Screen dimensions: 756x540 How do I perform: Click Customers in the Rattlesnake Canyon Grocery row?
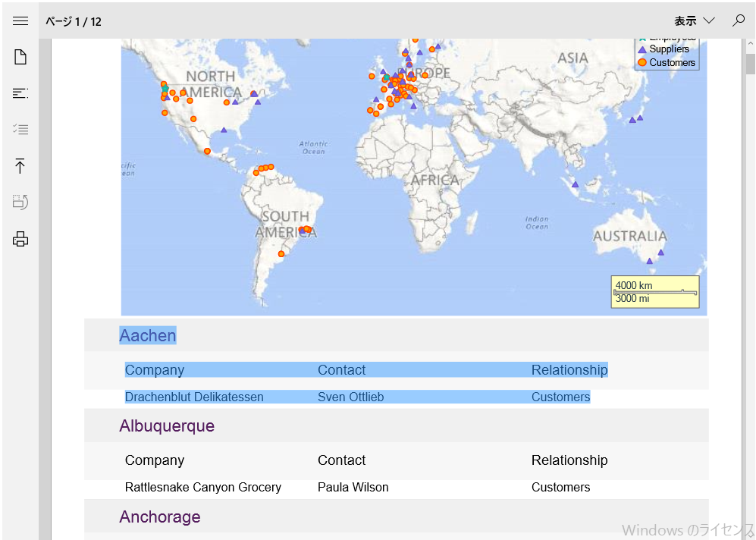(x=560, y=488)
